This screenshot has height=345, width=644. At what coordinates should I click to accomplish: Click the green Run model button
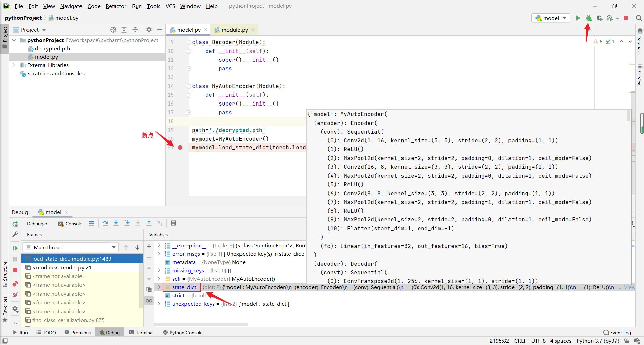click(578, 18)
